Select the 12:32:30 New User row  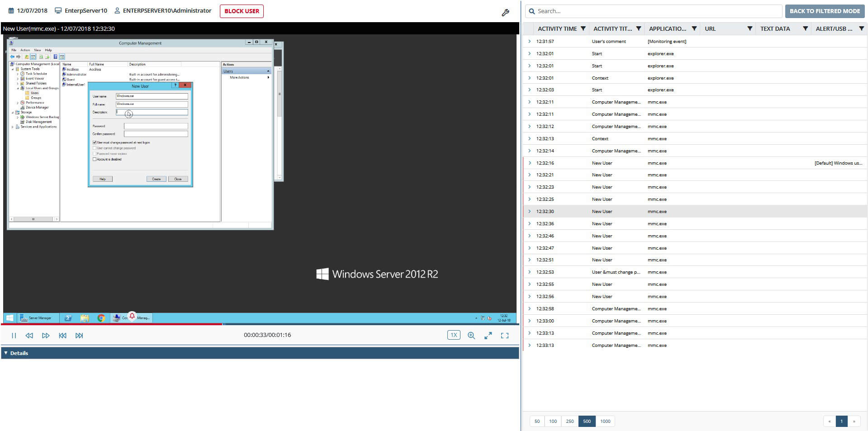(x=695, y=211)
